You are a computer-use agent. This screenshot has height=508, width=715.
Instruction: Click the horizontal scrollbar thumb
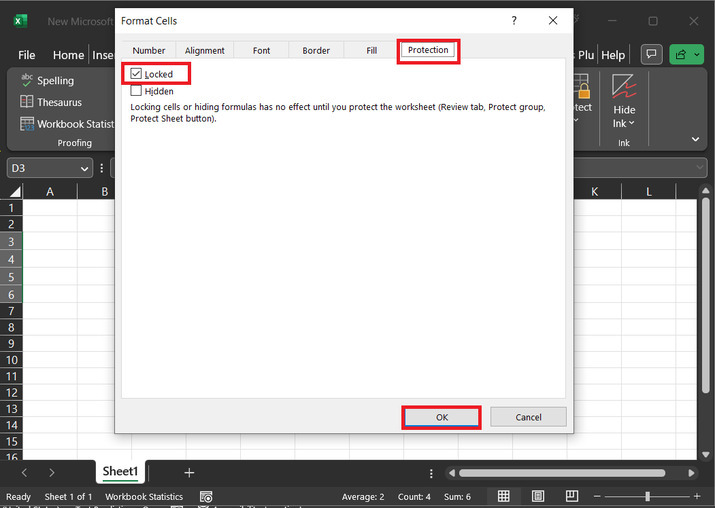[x=562, y=473]
